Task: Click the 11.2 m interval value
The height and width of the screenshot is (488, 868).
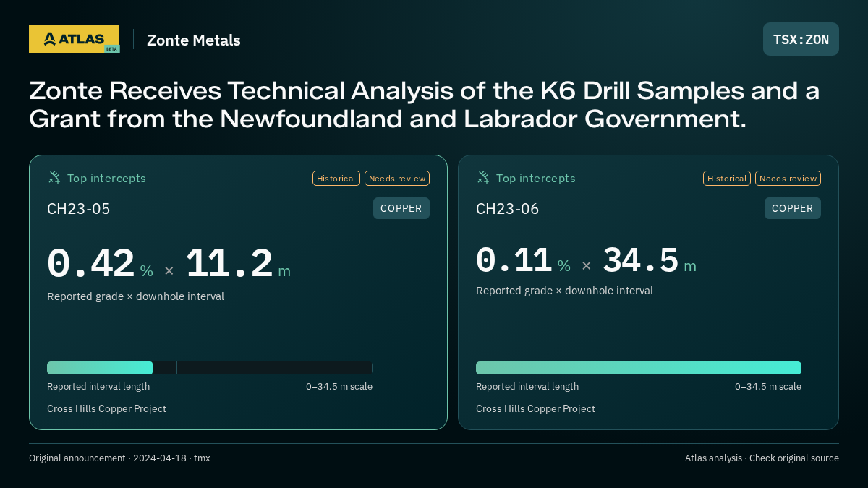Action: [238, 264]
